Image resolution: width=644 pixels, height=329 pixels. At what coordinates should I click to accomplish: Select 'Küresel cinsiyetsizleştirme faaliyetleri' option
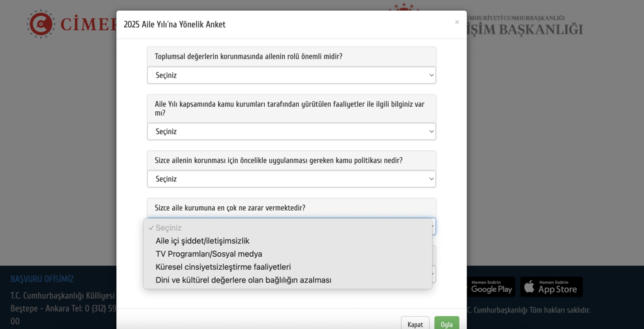pos(223,267)
